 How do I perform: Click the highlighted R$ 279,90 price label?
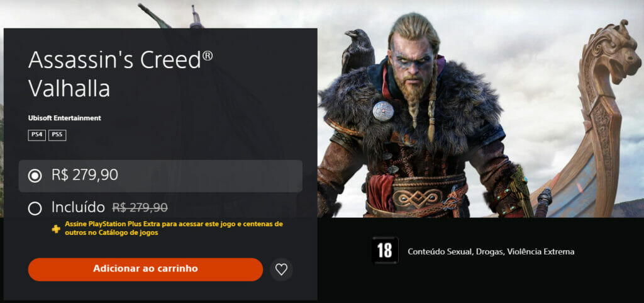point(85,175)
